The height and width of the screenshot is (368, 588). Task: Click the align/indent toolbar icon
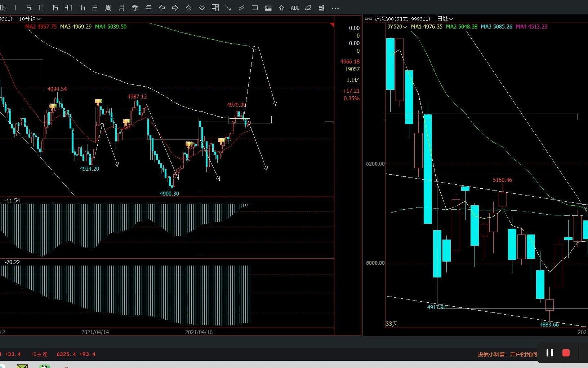click(x=321, y=8)
